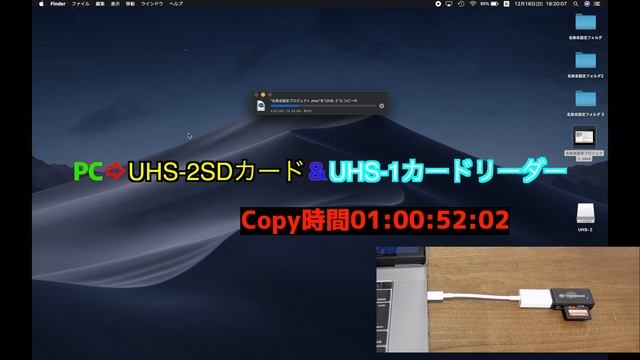Open the 編集 menu

coord(100,4)
